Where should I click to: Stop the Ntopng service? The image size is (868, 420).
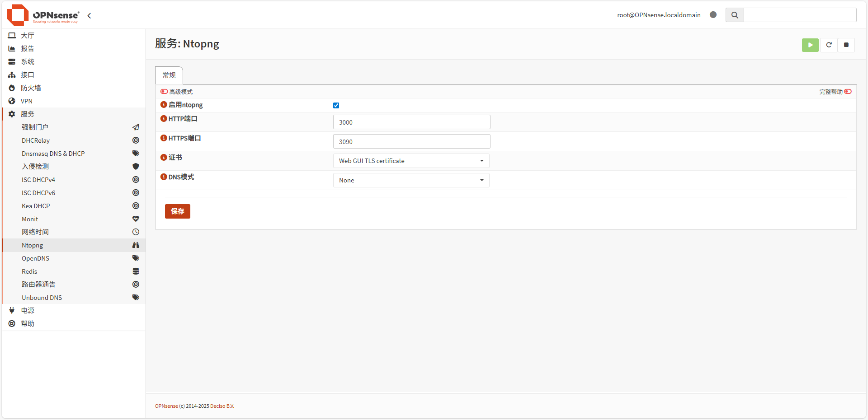click(x=846, y=45)
